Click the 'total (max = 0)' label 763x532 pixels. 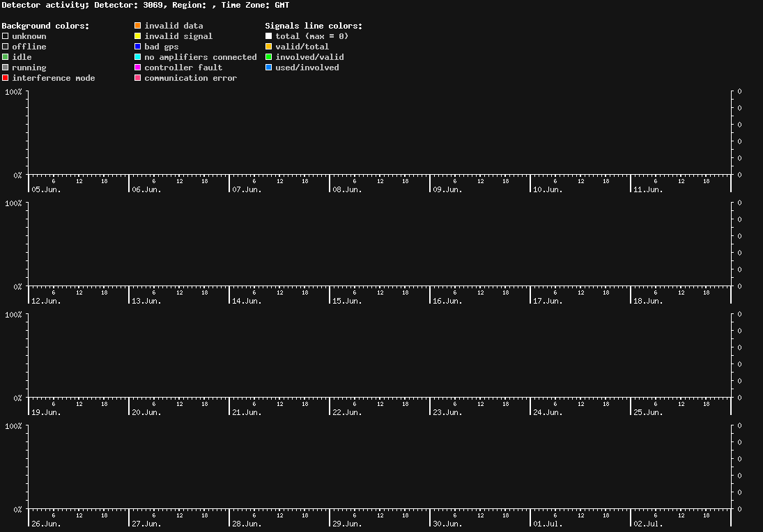coord(312,36)
